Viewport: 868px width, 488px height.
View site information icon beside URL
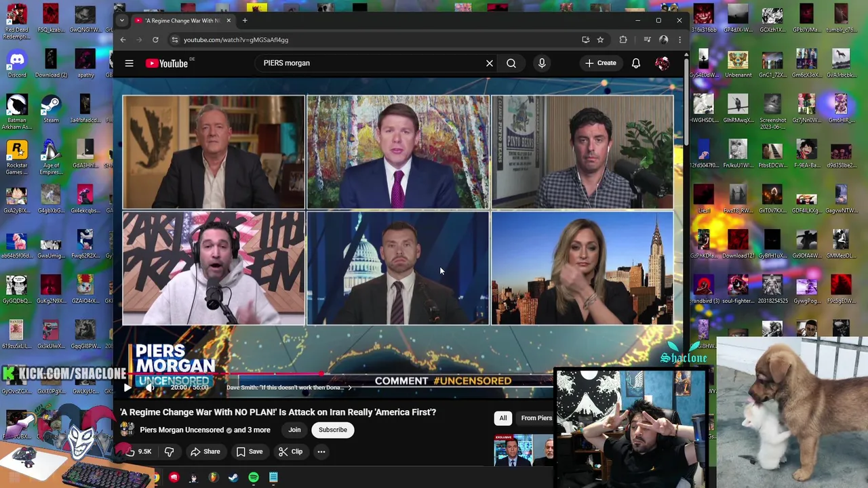coord(174,40)
